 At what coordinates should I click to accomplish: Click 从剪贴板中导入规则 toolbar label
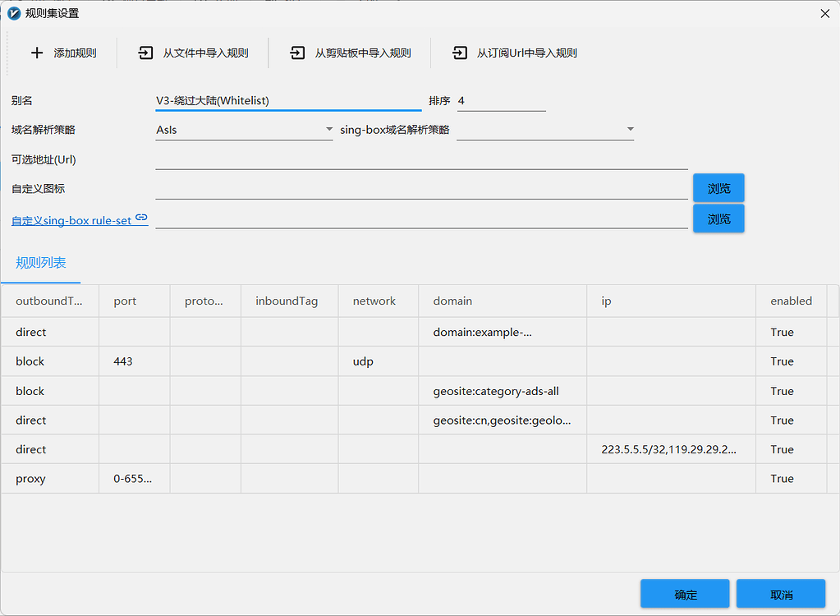(x=363, y=53)
